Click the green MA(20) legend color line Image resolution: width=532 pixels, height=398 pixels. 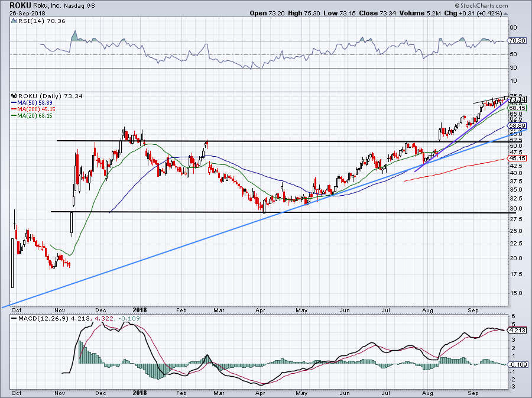pyautogui.click(x=14, y=116)
